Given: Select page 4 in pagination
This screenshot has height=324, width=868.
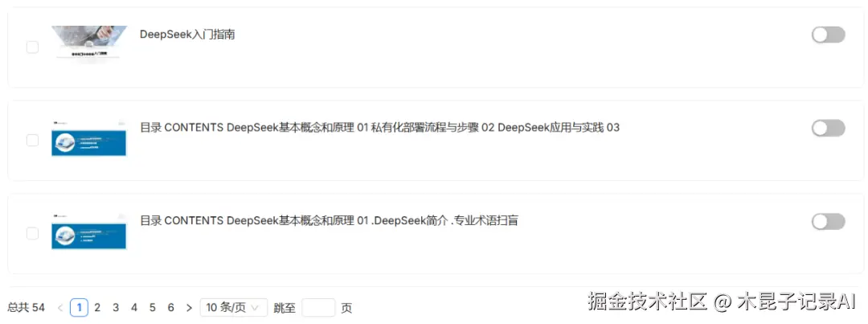Looking at the screenshot, I should (x=134, y=307).
